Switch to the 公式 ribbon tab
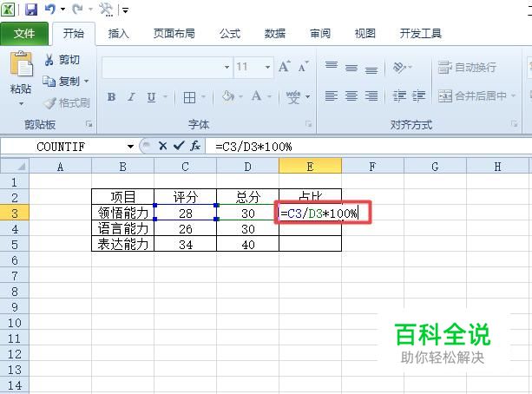Viewport: 532px width, 394px height. coord(230,34)
